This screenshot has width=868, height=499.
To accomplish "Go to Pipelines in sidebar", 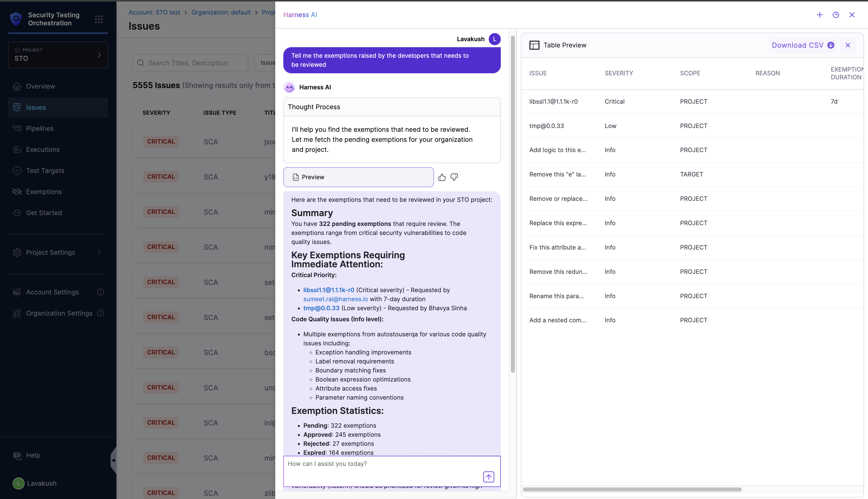I will (x=40, y=129).
